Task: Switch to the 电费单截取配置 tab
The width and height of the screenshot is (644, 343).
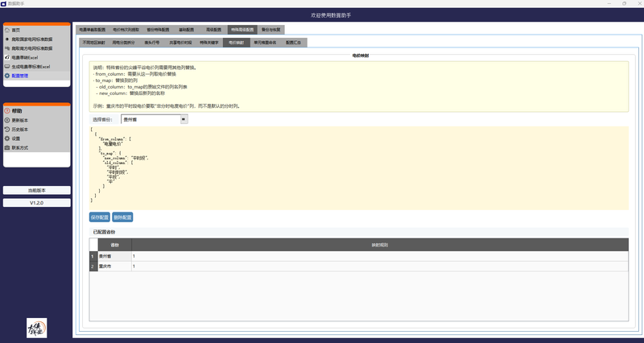Action: [x=92, y=30]
